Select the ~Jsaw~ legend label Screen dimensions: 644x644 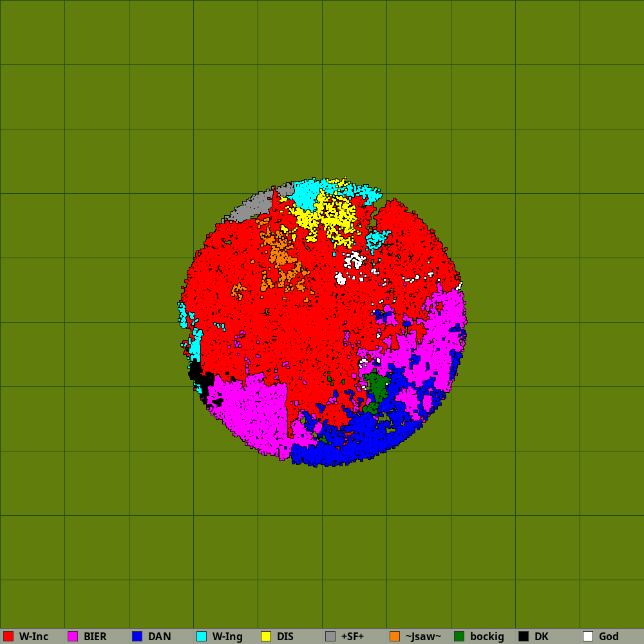[424, 636]
